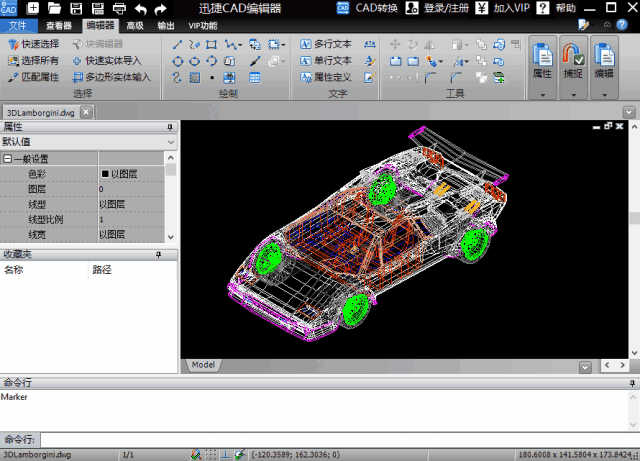640x461 pixels.
Task: Select the Arc drawing tool
Action: coord(211,61)
